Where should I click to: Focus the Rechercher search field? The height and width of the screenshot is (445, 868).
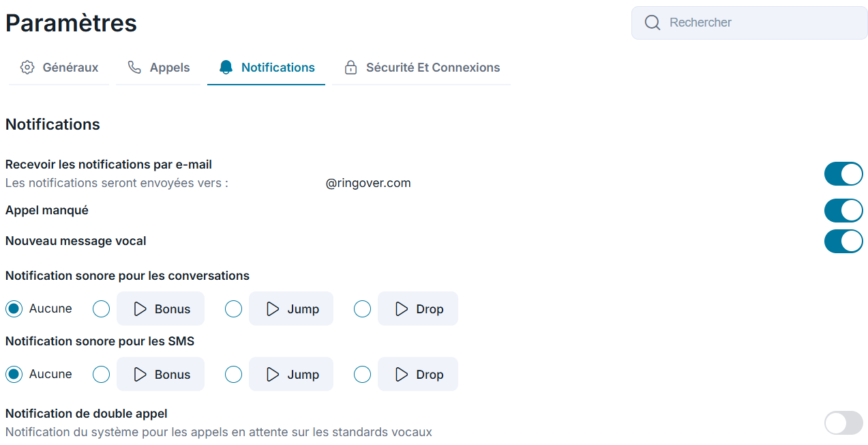coord(749,23)
